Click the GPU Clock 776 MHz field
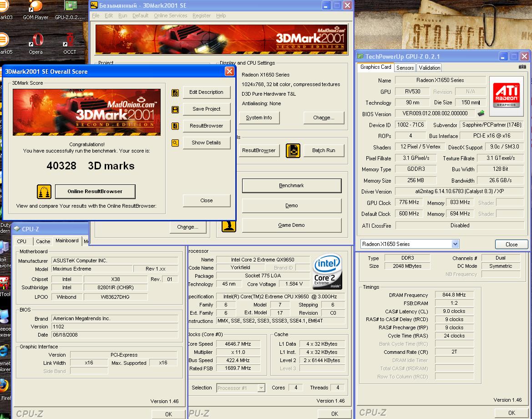This screenshot has width=532, height=419. pyautogui.click(x=409, y=202)
